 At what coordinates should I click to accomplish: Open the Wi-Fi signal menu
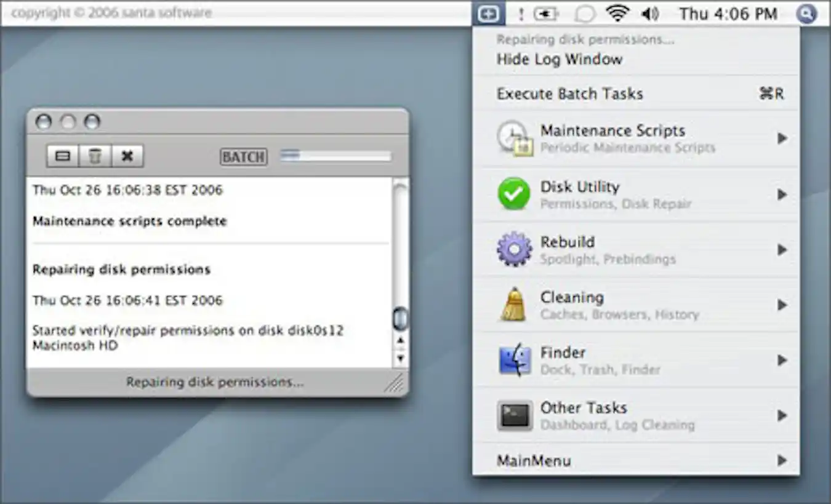tap(616, 12)
